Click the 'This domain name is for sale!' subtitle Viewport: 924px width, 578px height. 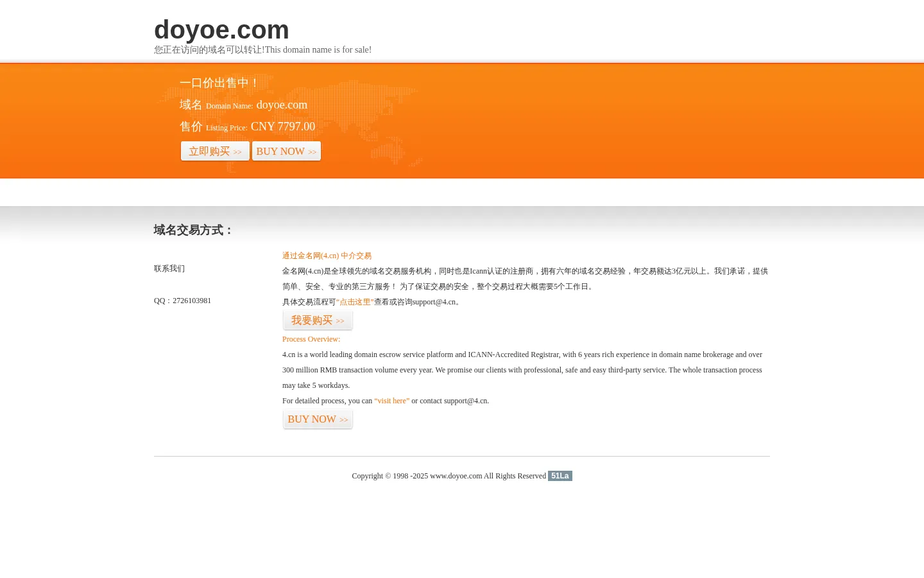click(318, 50)
